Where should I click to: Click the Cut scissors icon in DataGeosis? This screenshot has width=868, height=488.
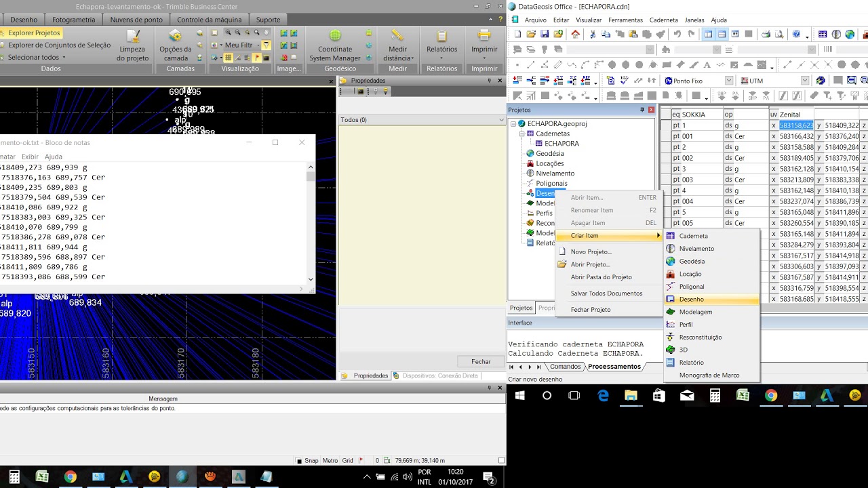[x=592, y=34]
